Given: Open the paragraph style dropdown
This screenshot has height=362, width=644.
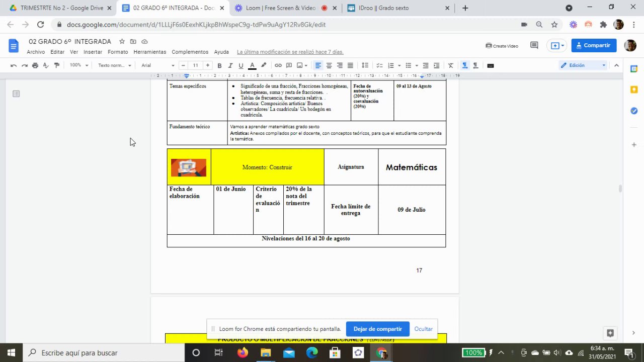Looking at the screenshot, I should [115, 65].
